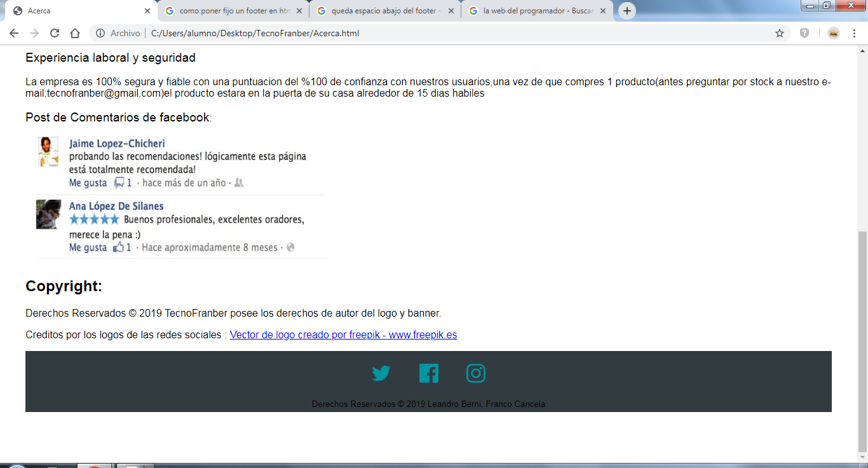Click the five-star rating in Ana's review
Viewport: 868px width, 468px height.
pyautogui.click(x=94, y=219)
